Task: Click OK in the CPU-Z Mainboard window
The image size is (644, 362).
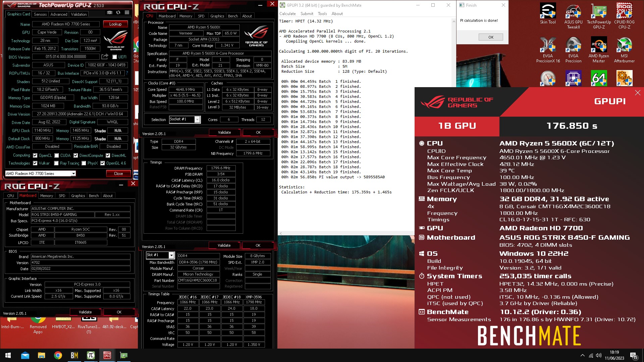Action: (119, 312)
